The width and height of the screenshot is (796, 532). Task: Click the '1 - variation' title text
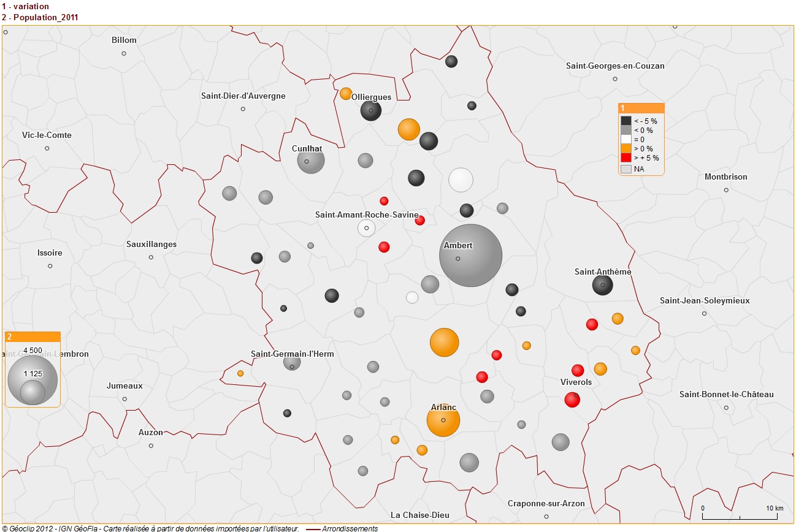pyautogui.click(x=25, y=6)
